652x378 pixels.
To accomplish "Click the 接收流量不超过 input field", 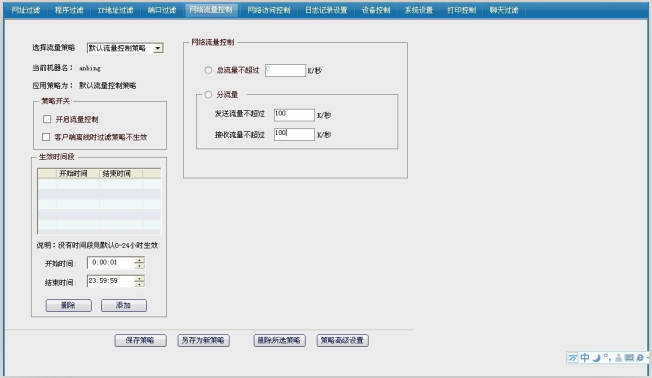I will tap(294, 134).
